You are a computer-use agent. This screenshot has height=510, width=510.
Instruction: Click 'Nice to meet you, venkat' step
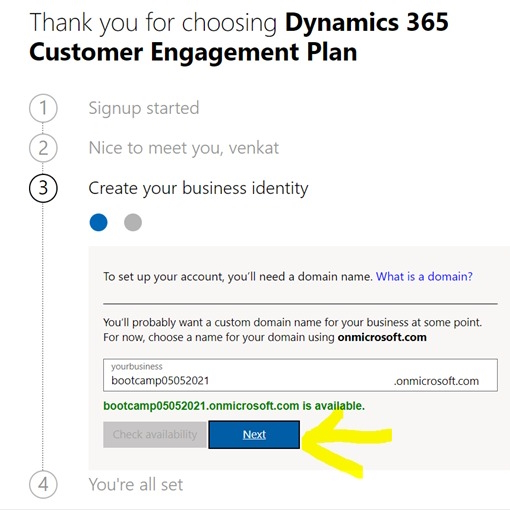[184, 148]
